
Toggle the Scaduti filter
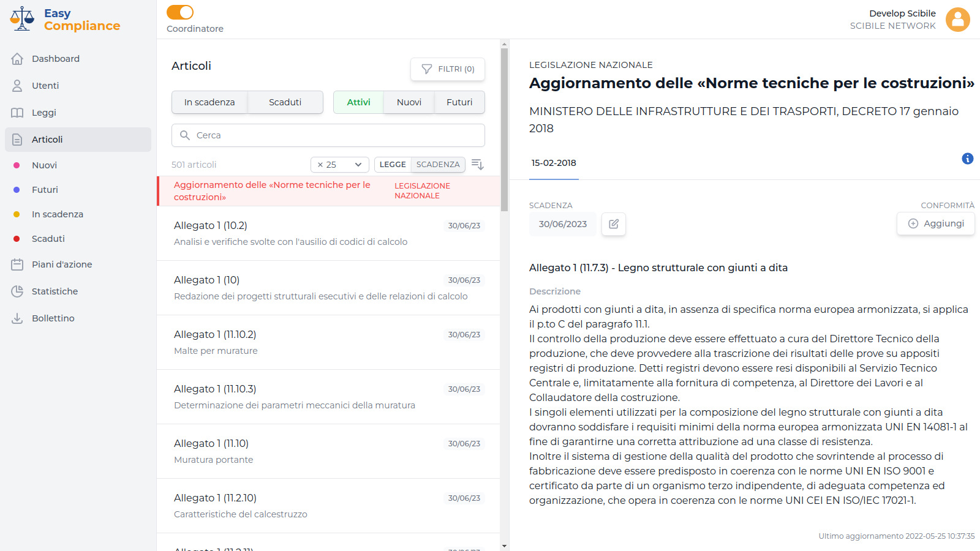pyautogui.click(x=285, y=102)
